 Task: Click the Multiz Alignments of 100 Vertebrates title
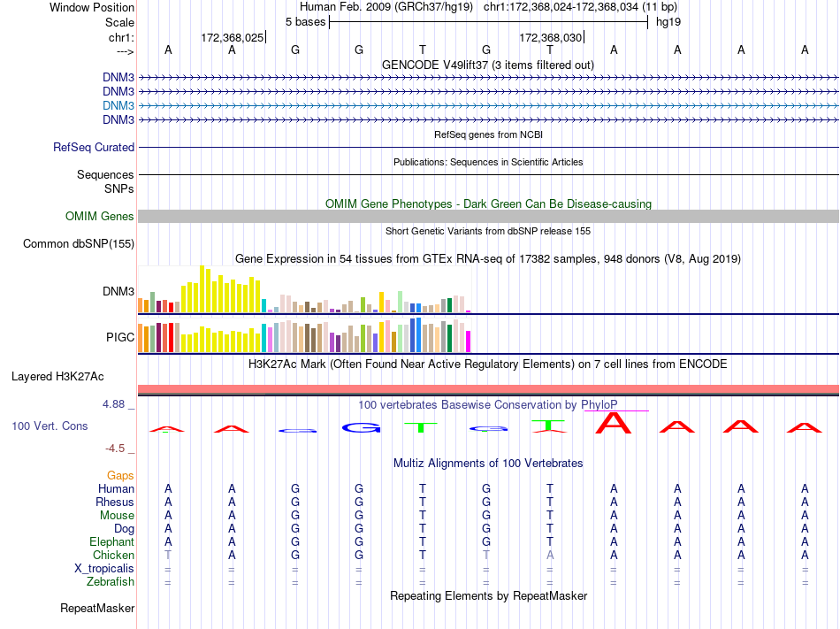[488, 464]
